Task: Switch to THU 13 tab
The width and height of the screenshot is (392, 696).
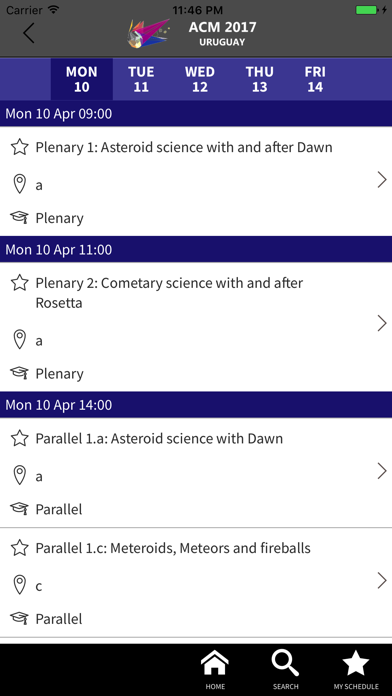Action: (x=259, y=79)
